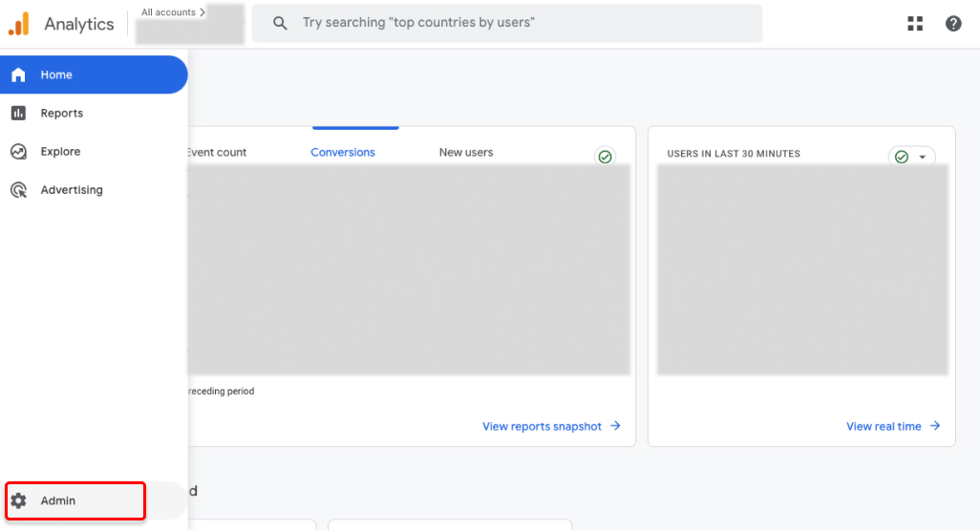Expand the realtime card status dropdown arrow
Image resolution: width=980 pixels, height=531 pixels.
tap(923, 157)
